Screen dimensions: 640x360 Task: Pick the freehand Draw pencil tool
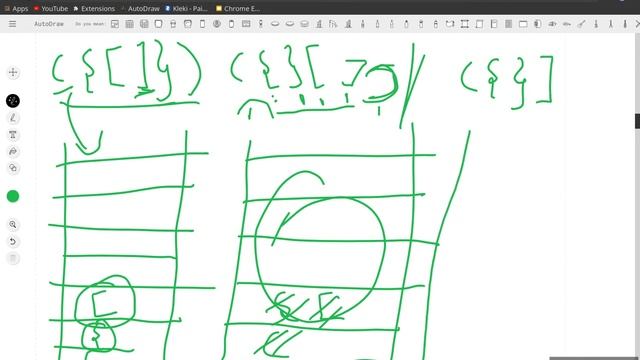click(x=13, y=118)
